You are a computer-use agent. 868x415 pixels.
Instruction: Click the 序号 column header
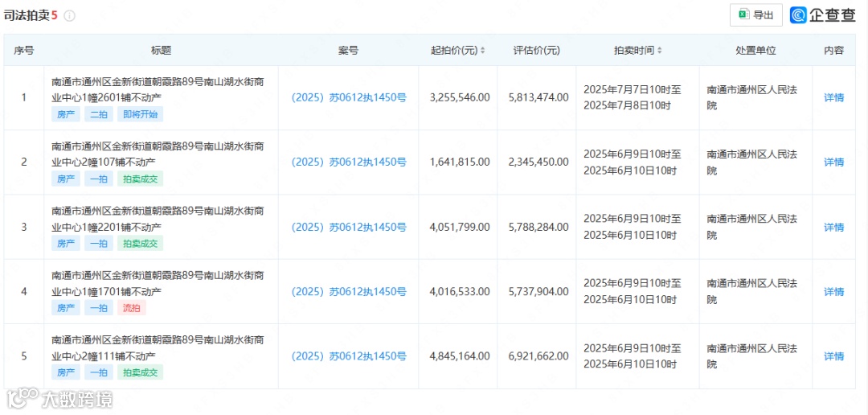pyautogui.click(x=24, y=51)
